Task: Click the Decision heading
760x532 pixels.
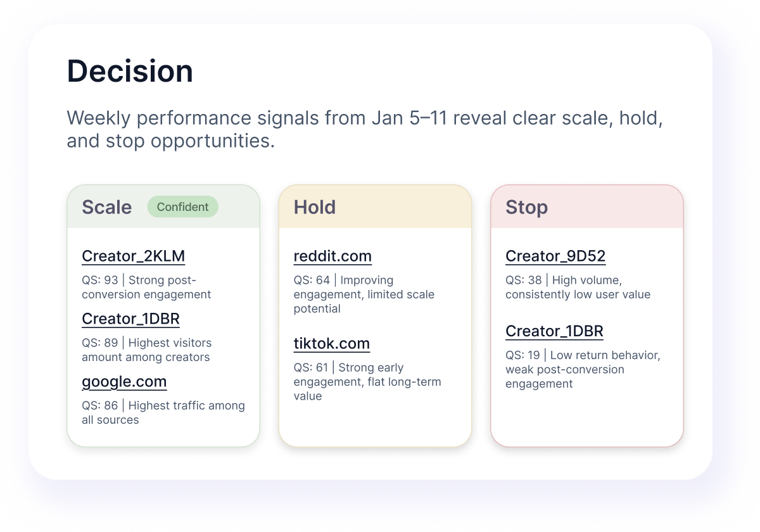Action: coord(130,71)
